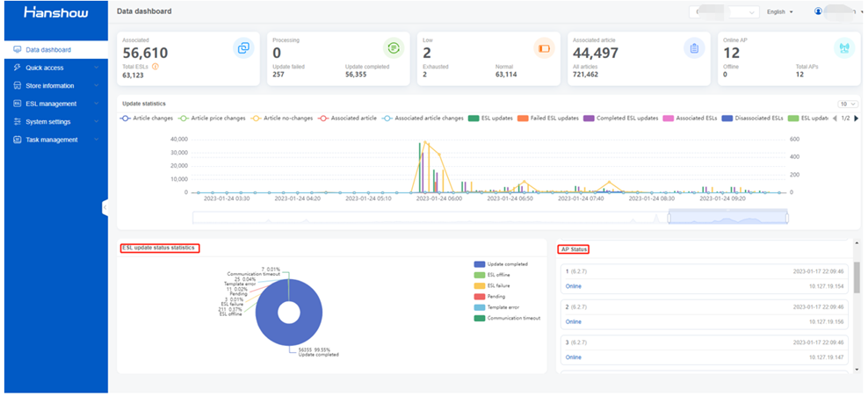Open the System settings menu

56,121
